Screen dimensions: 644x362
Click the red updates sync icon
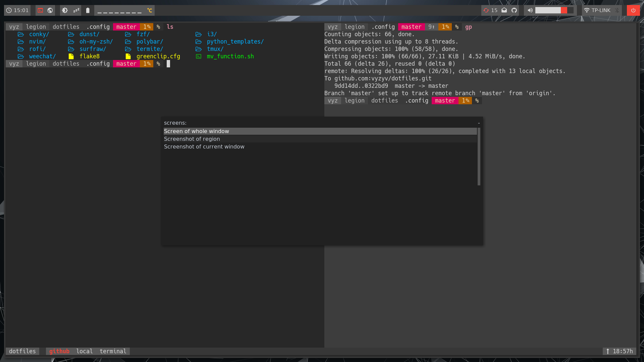(x=486, y=10)
